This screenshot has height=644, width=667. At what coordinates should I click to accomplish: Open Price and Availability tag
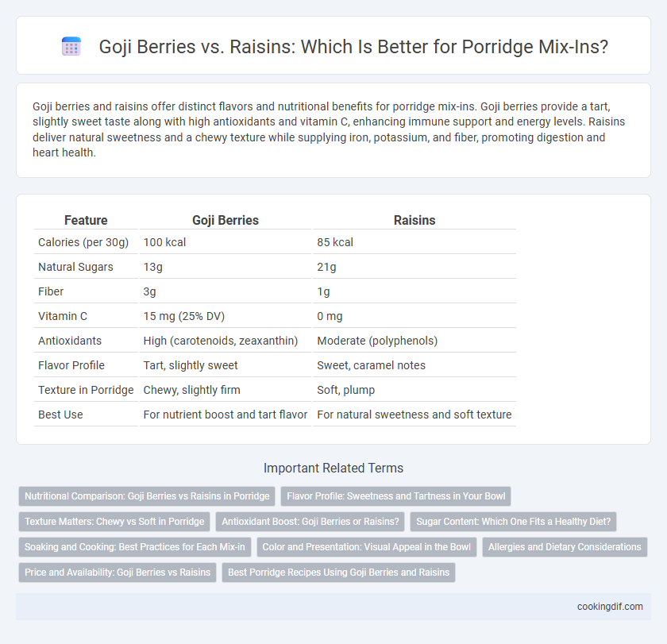(118, 573)
